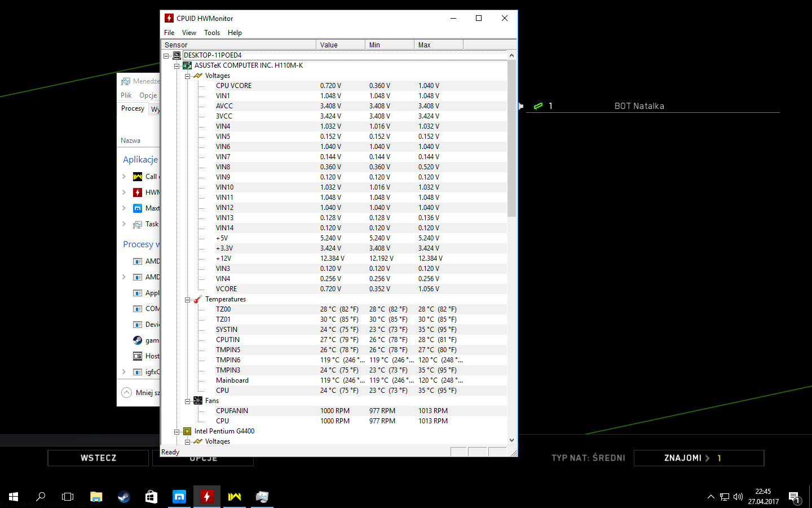This screenshot has height=508, width=812.
Task: Select the +5V voltage row
Action: pyautogui.click(x=361, y=238)
